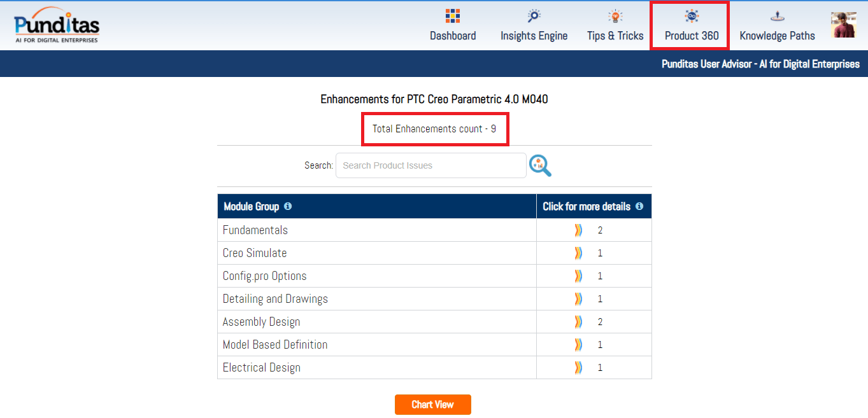Click the Chart View button
Image resolution: width=868 pixels, height=418 pixels.
[432, 405]
